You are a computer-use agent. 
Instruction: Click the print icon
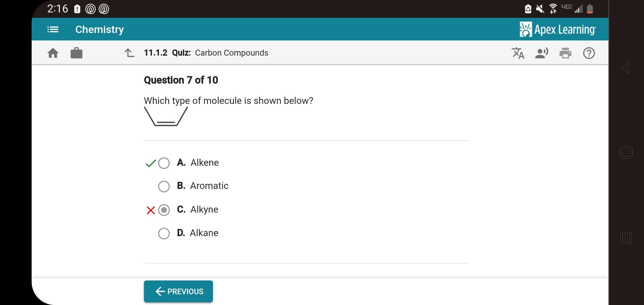click(x=565, y=53)
